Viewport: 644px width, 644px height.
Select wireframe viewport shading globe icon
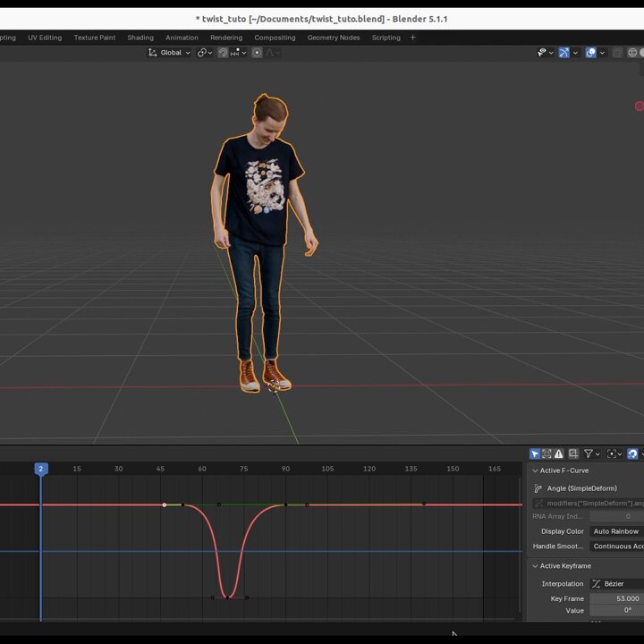632,53
